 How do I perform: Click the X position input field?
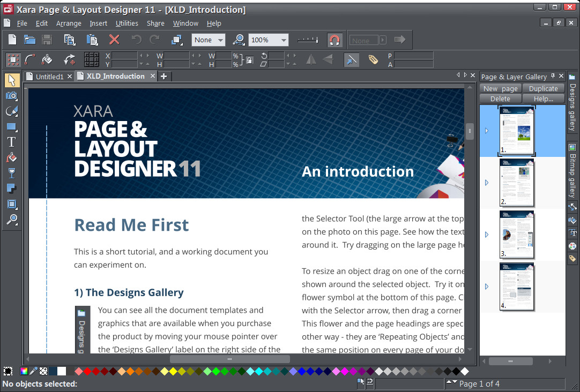tap(124, 56)
